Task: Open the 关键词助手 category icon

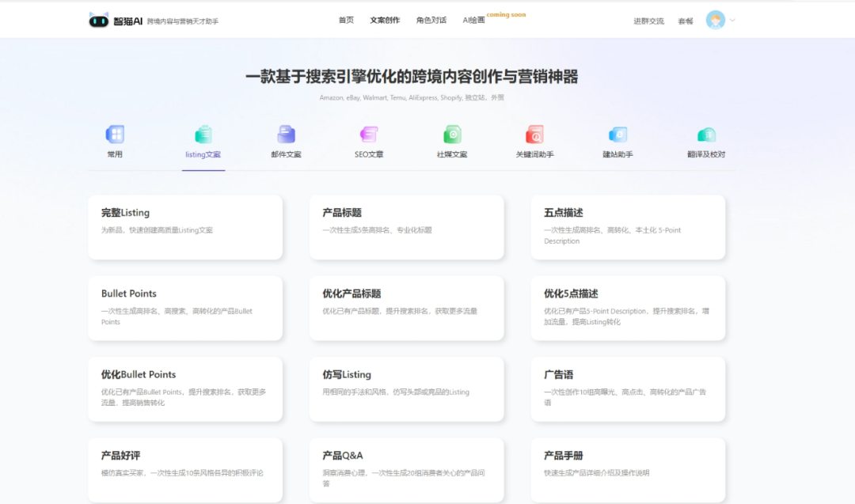Action: click(534, 136)
